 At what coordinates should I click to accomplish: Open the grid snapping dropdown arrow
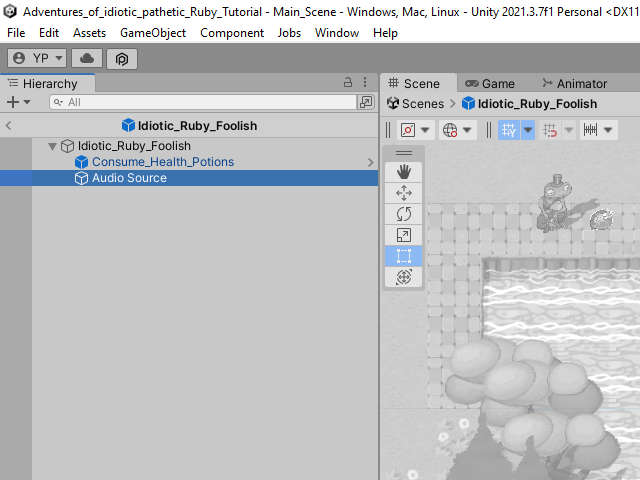[569, 130]
